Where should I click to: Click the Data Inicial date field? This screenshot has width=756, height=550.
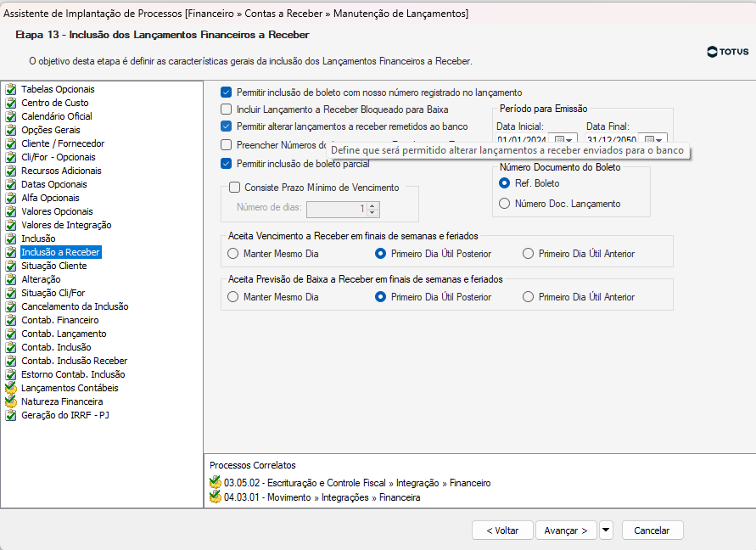pyautogui.click(x=524, y=139)
